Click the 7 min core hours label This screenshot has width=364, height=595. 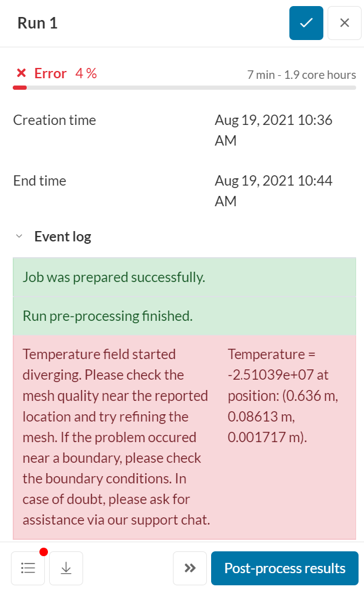tap(302, 75)
